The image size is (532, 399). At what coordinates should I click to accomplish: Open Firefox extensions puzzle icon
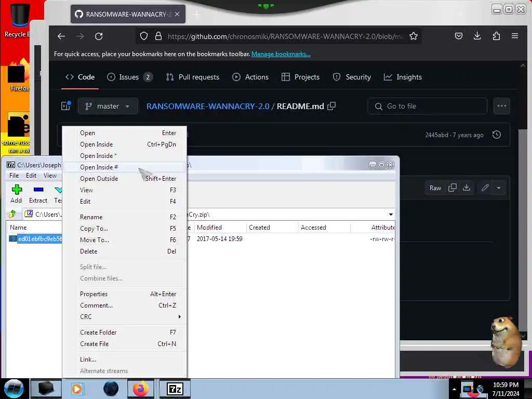coord(496,36)
